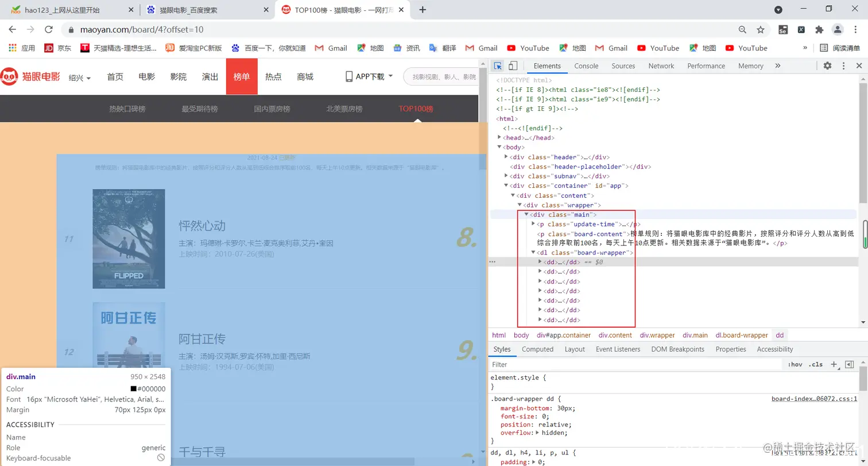Open the 天猫精选 bookmark
Screen dimensions: 868x466
[118, 48]
